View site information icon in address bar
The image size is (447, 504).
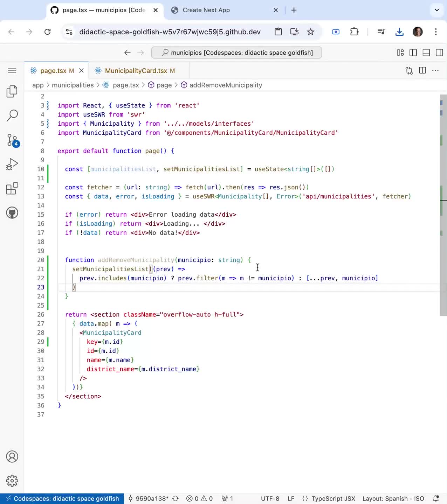[69, 32]
